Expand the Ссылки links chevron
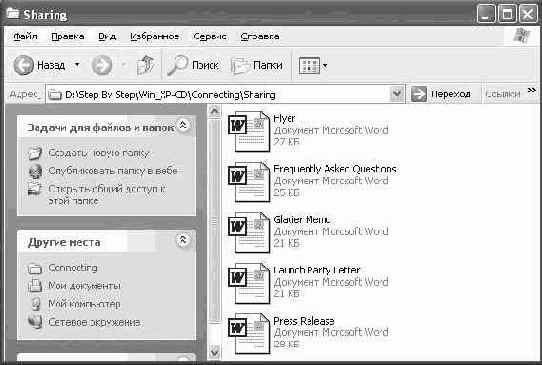The image size is (542, 365). tap(532, 91)
